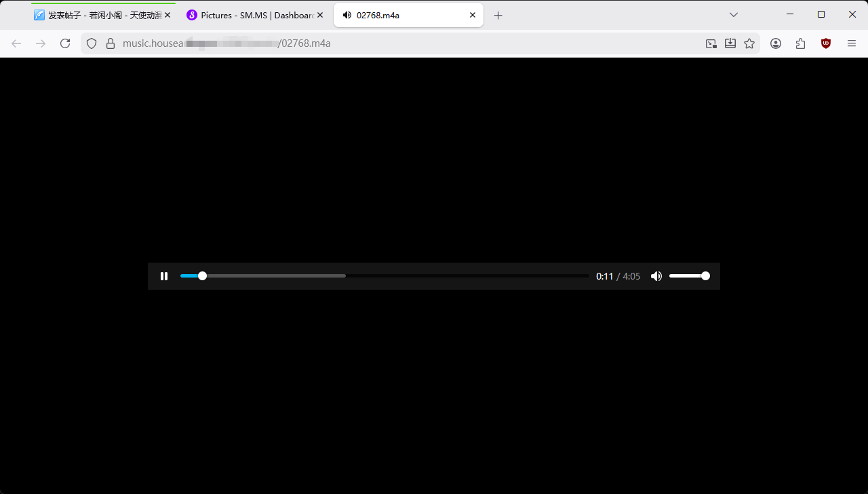
Task: Close the 02768.m4a tab
Action: tap(473, 15)
